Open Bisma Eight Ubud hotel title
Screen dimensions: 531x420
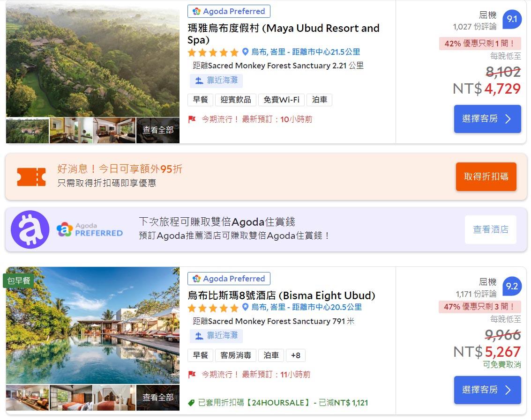pyautogui.click(x=281, y=295)
